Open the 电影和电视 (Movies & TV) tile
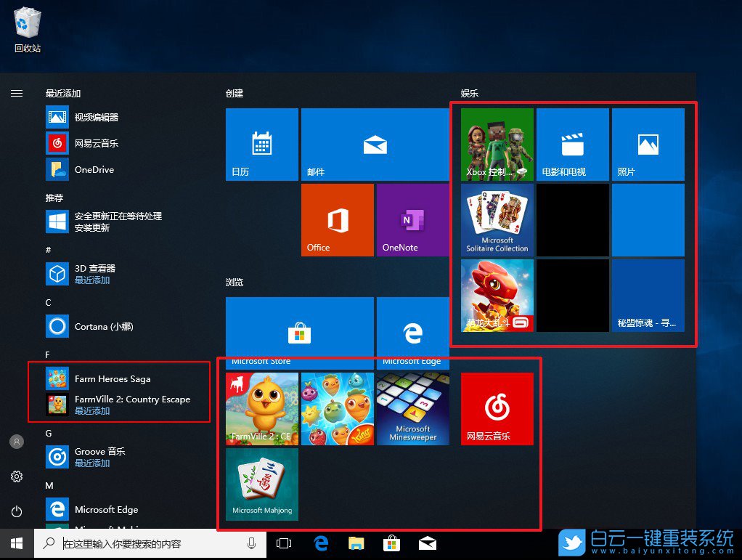The height and width of the screenshot is (560, 742). [572, 144]
